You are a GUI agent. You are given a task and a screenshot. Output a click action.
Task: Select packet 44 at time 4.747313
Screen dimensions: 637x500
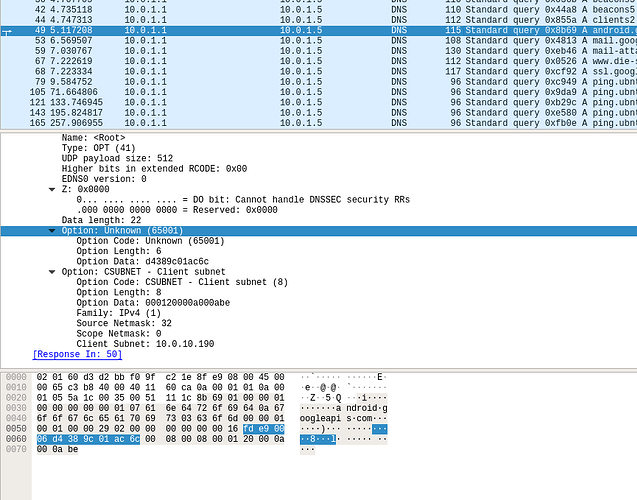coord(200,19)
